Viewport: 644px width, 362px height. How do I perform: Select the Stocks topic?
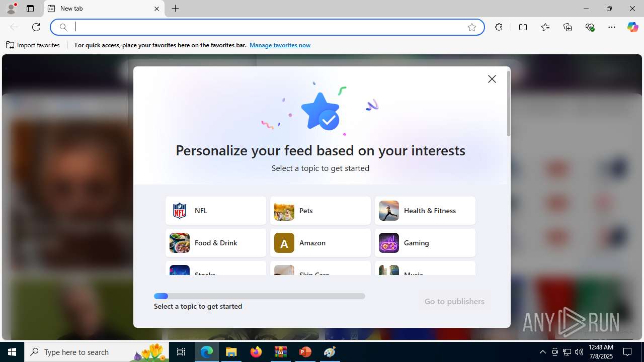point(216,268)
